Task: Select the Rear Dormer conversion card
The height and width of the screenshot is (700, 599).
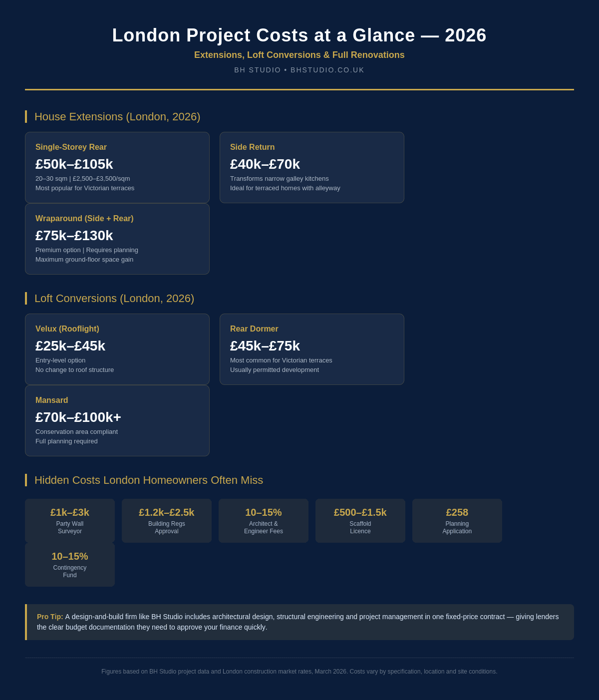Action: pos(312,349)
